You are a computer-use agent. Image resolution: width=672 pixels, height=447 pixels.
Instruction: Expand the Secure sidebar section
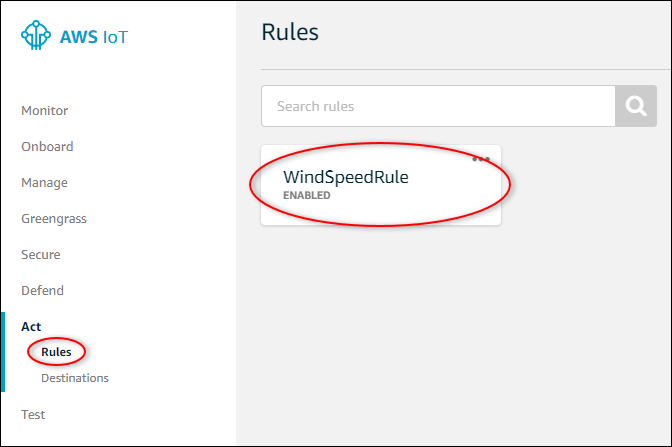coord(41,254)
